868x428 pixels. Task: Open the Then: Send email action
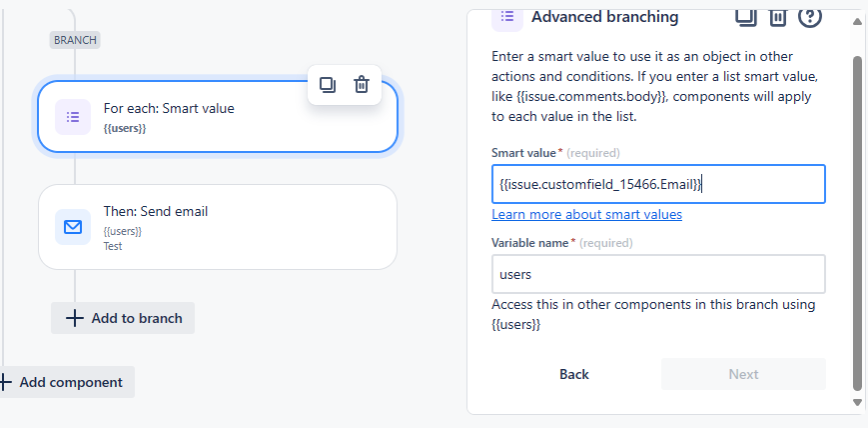click(218, 227)
